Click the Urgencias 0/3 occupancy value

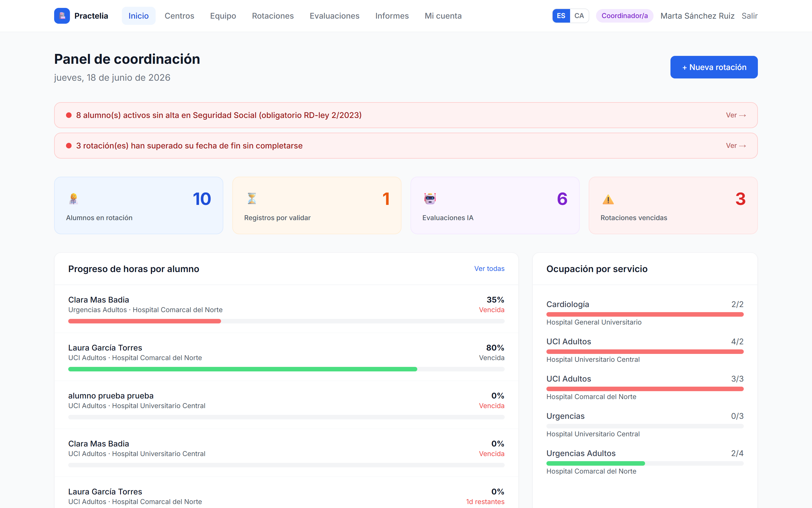737,416
